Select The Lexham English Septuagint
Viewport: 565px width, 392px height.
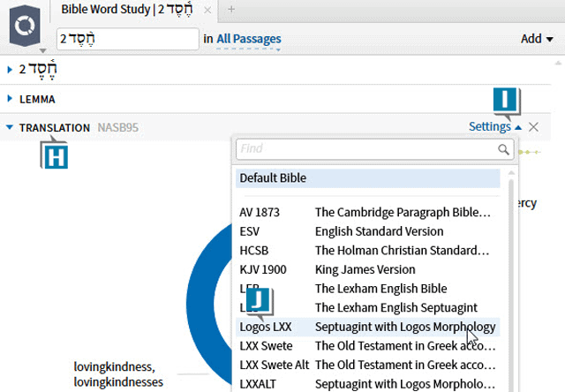(368, 308)
